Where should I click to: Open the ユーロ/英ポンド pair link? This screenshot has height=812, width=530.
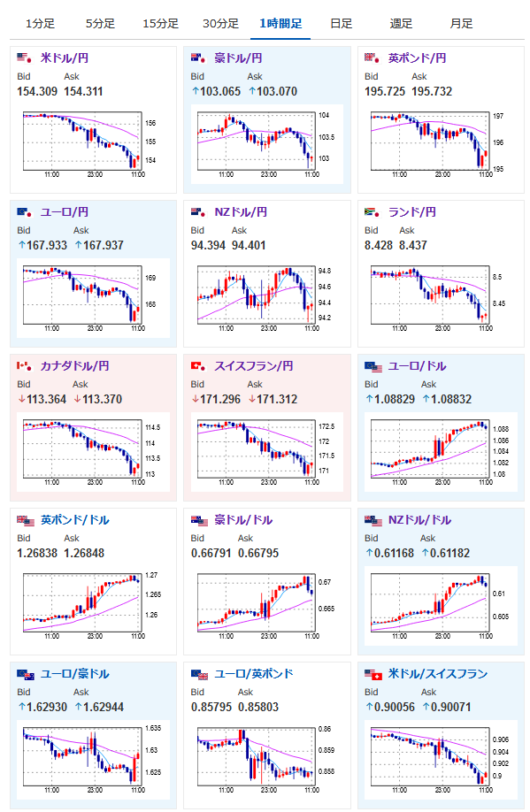[x=254, y=674]
